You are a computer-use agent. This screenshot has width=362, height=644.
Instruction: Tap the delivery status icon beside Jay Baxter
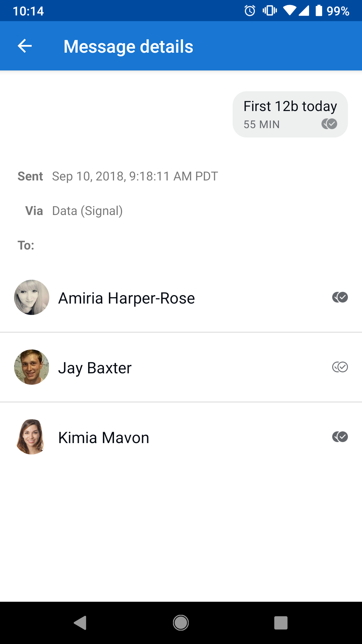click(x=340, y=367)
